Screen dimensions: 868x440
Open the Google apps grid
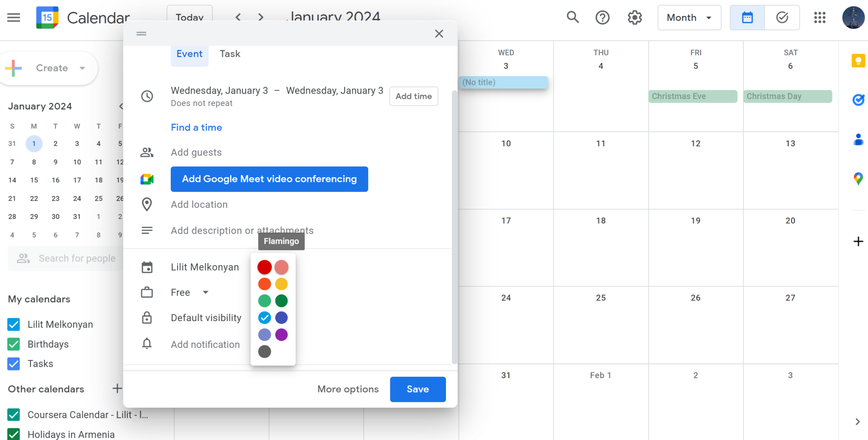pyautogui.click(x=820, y=17)
